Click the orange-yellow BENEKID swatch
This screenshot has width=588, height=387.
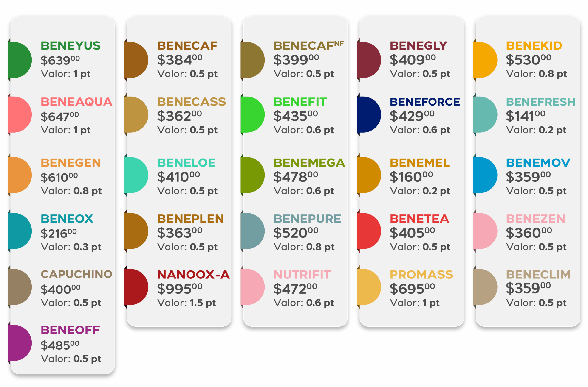485,60
